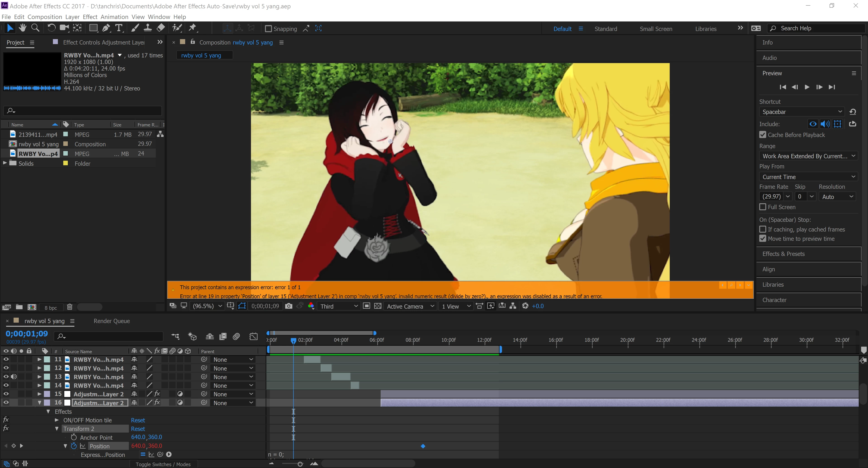Viewport: 868px width, 468px height.
Task: Uncheck Cache Before Playback
Action: click(763, 135)
